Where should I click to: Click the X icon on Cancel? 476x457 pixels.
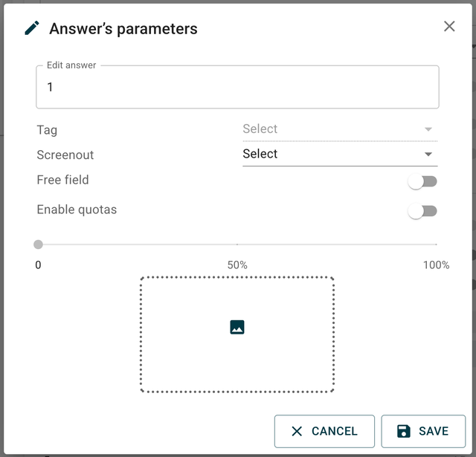click(297, 432)
